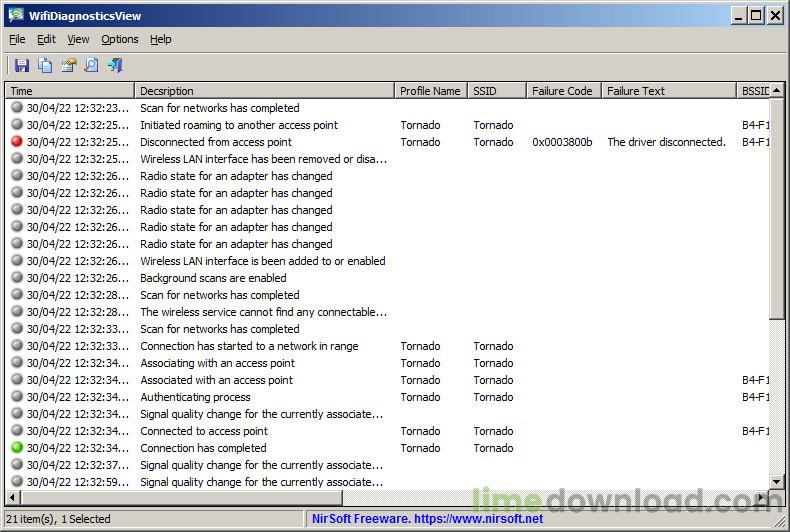
Task: Open the View menu
Action: click(78, 39)
